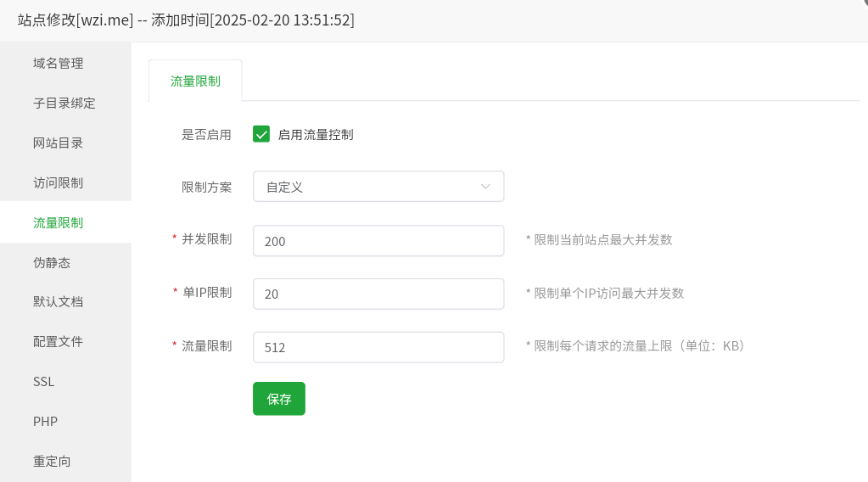Go to 子目录绑定 section
Image resolution: width=868 pixels, height=482 pixels.
64,103
